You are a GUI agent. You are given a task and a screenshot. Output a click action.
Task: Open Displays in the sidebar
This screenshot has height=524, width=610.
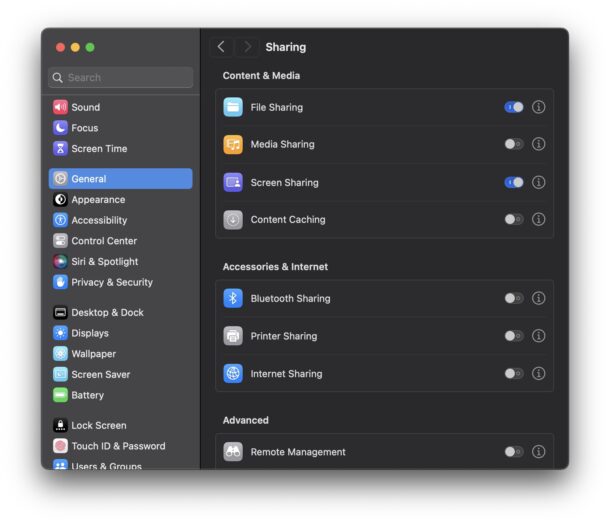(90, 333)
